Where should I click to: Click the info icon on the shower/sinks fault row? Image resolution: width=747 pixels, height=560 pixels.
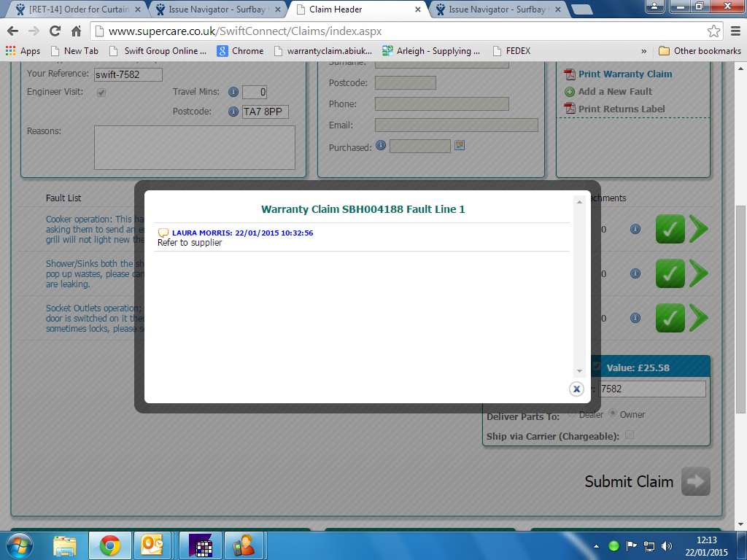coord(635,274)
